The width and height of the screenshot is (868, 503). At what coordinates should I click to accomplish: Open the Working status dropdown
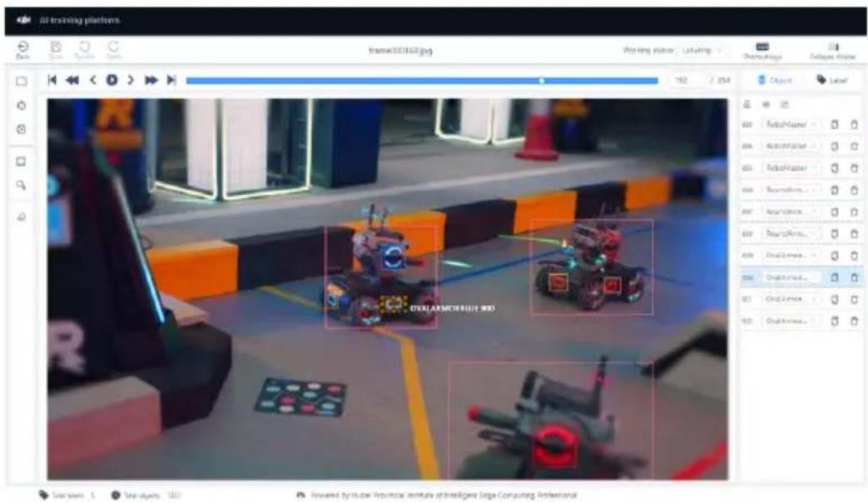tap(702, 51)
